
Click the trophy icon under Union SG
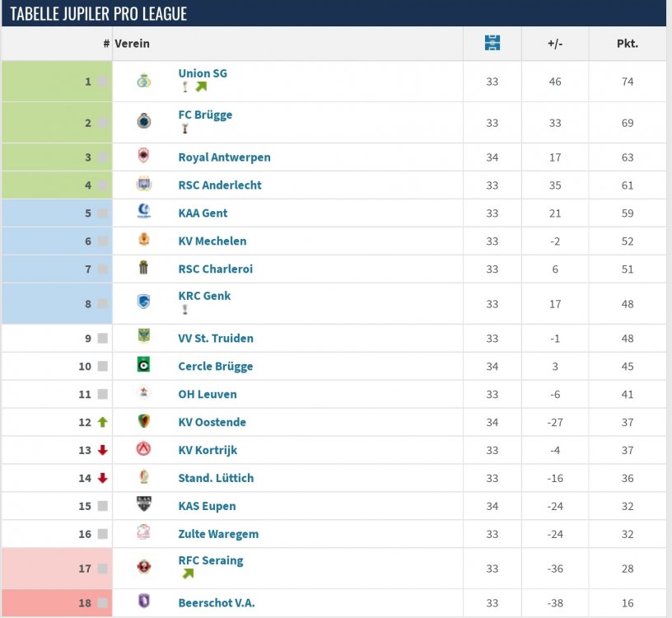[x=185, y=87]
